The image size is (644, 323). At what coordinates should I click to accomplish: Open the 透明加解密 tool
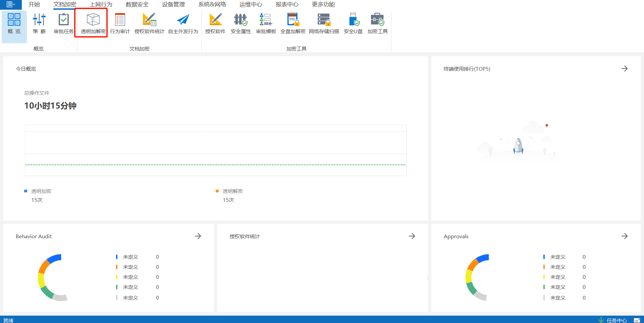[93, 23]
